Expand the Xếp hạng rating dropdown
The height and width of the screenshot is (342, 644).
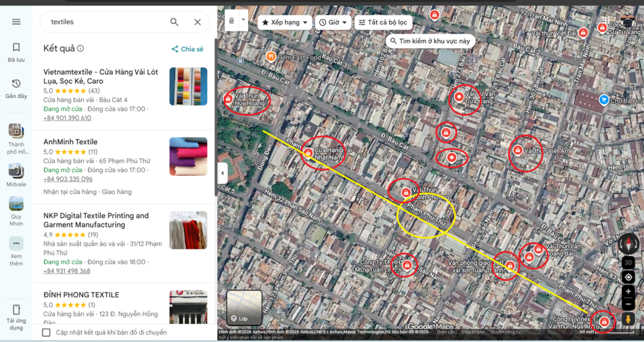point(284,23)
